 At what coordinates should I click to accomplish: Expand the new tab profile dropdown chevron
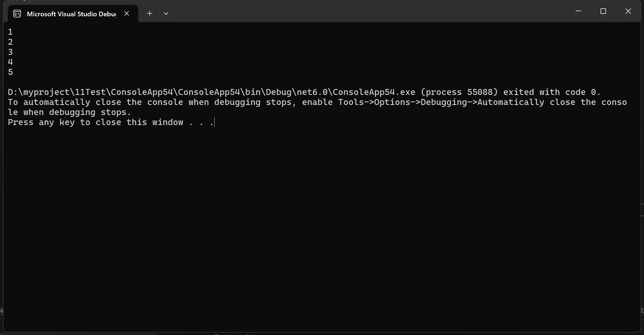166,14
